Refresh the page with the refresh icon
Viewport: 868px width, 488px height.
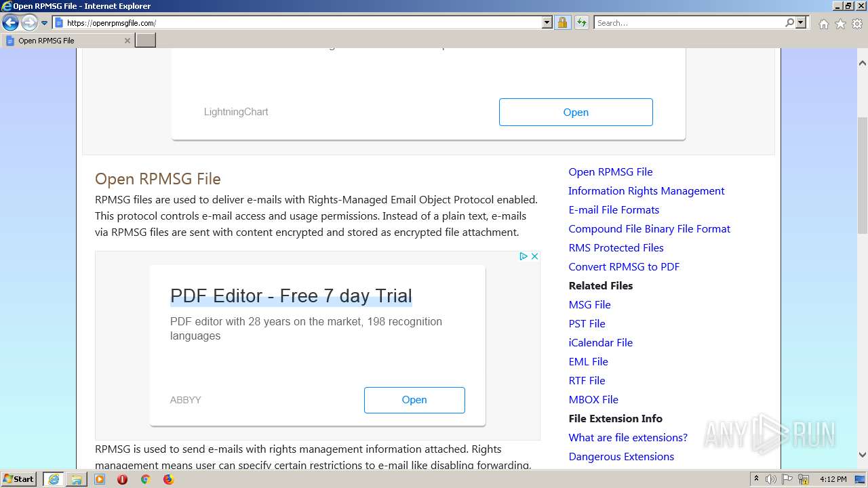[x=581, y=23]
